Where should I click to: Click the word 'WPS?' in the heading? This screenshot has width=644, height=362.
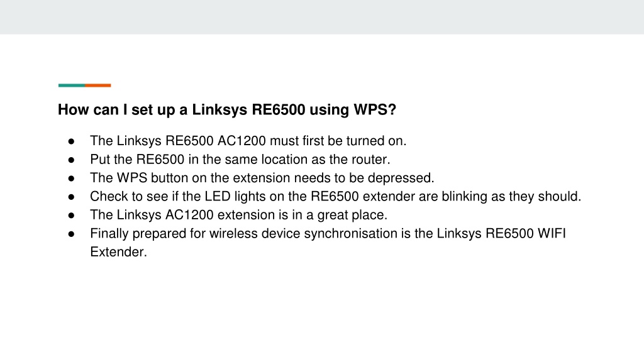coord(375,109)
